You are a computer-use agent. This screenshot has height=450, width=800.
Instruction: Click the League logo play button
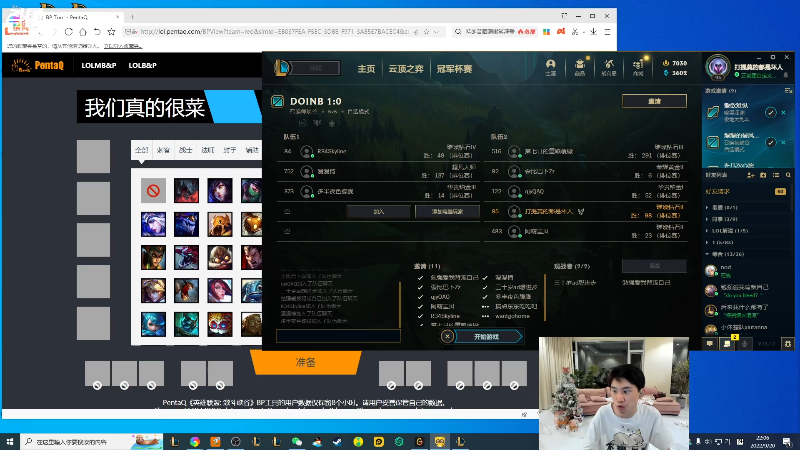pyautogui.click(x=282, y=68)
